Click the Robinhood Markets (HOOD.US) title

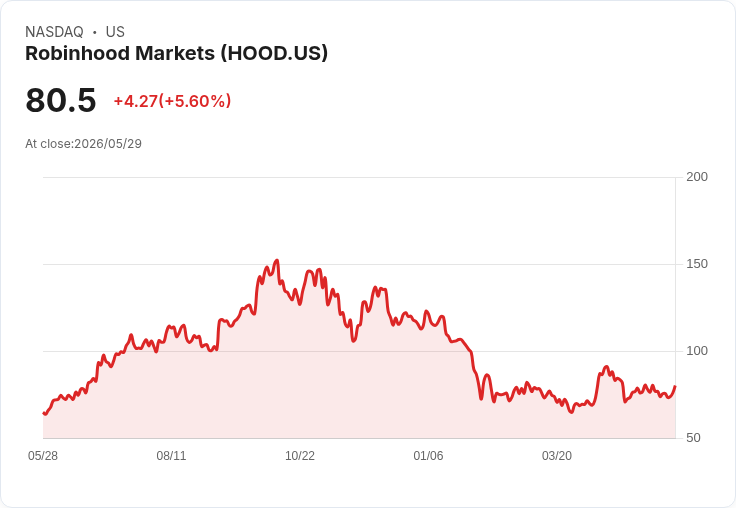176,53
